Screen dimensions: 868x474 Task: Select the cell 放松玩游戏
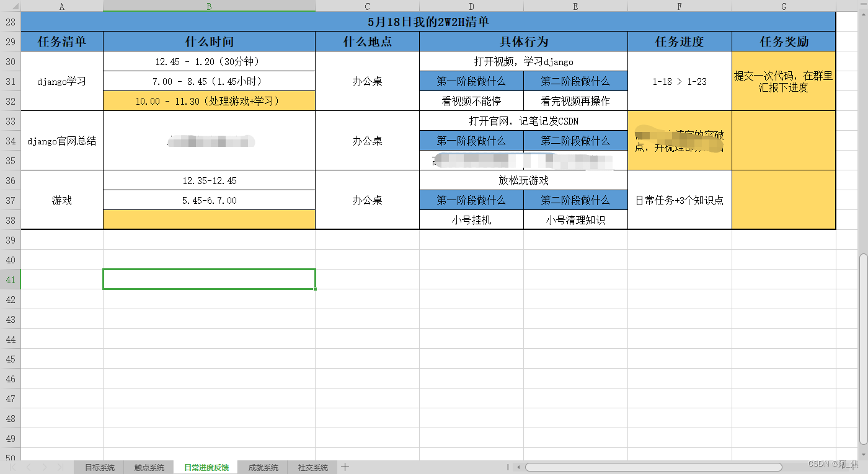point(523,180)
